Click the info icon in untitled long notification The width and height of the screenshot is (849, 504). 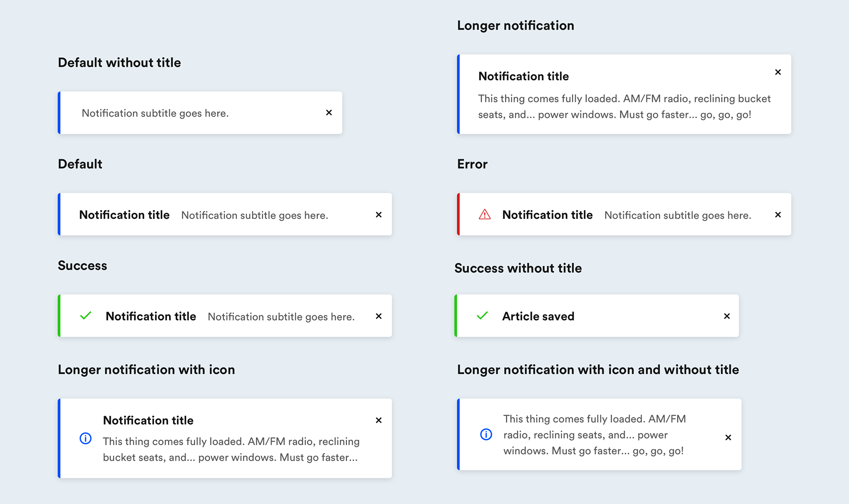[x=486, y=435]
